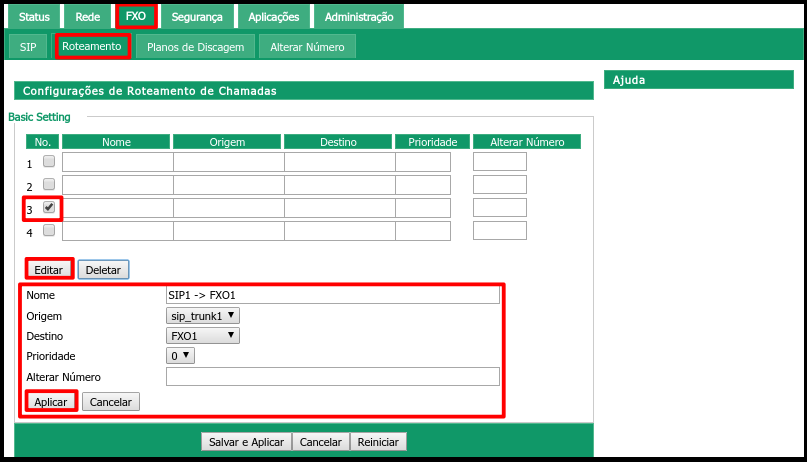
Task: Open the Planos de Discagem sub-tab
Action: click(196, 47)
